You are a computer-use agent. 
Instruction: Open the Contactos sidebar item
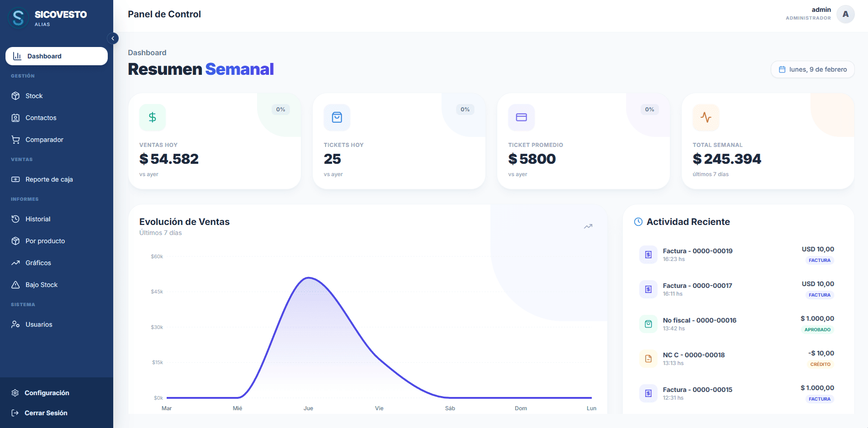coord(57,118)
